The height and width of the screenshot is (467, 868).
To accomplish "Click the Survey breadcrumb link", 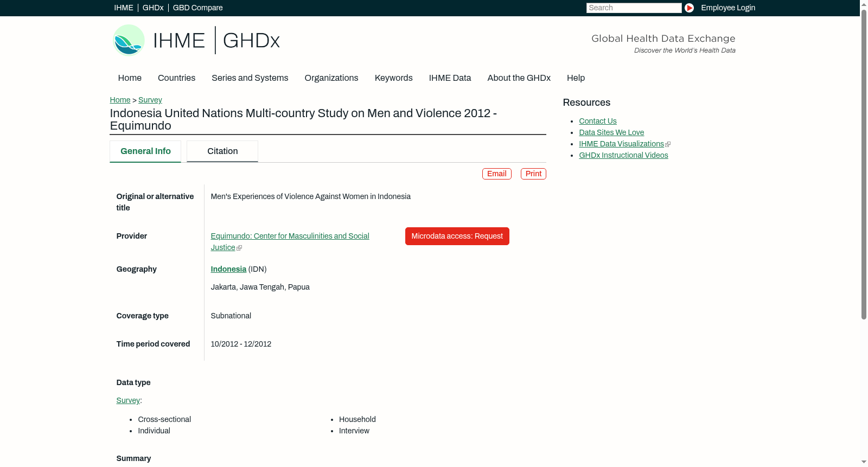I will pyautogui.click(x=150, y=100).
